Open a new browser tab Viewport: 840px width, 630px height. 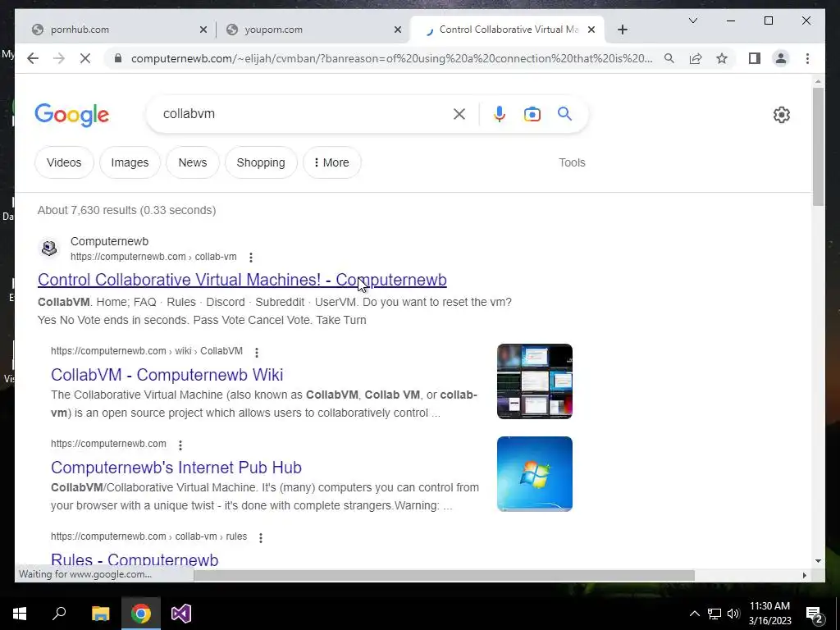[623, 30]
